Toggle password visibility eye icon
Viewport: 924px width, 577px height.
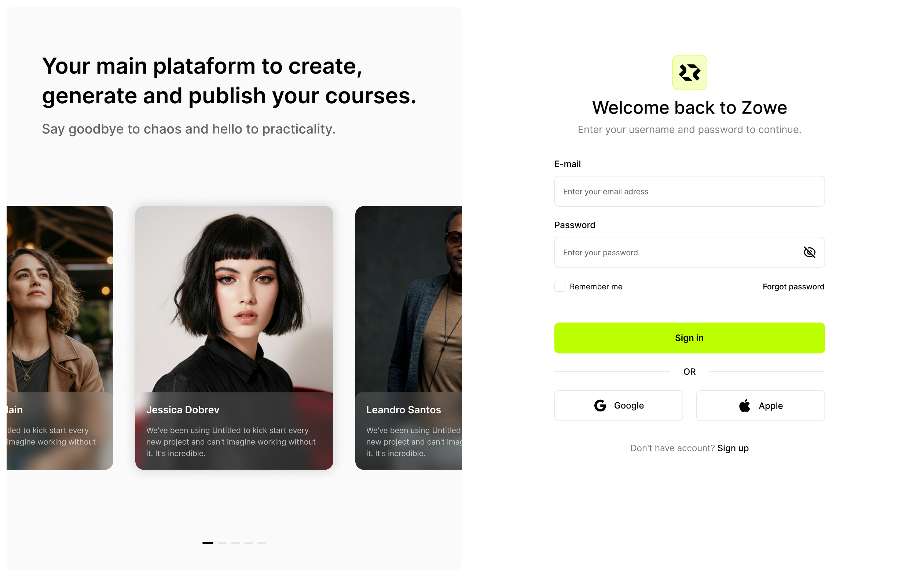809,252
